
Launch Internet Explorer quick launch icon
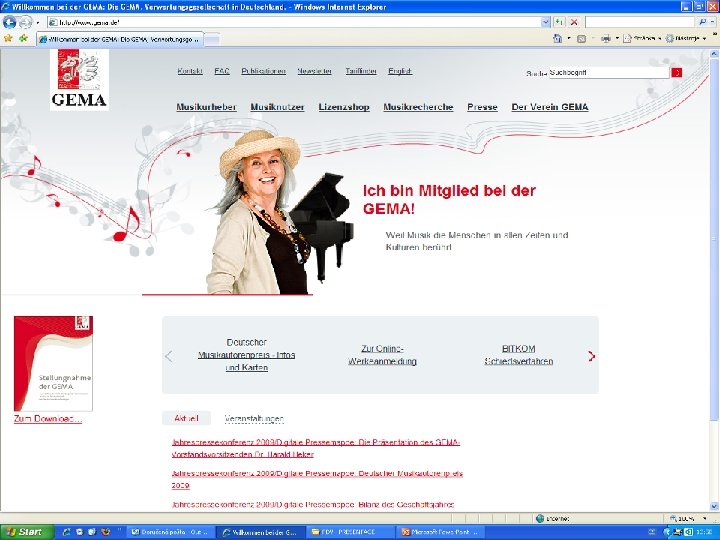coord(67,532)
